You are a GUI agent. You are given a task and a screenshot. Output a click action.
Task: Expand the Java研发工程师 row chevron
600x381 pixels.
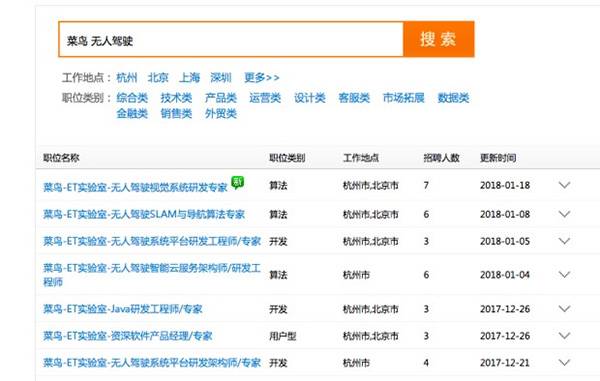tap(564, 309)
